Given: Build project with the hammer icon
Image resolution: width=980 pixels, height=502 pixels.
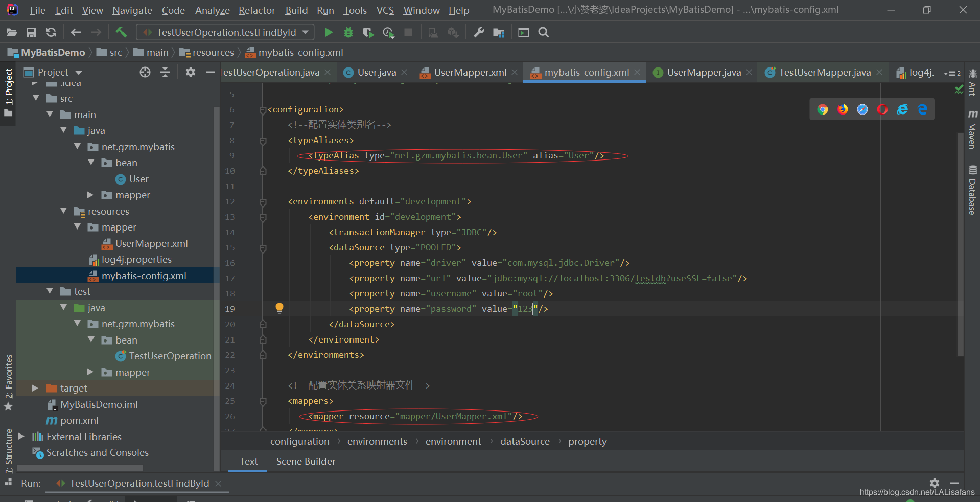Looking at the screenshot, I should (x=121, y=33).
